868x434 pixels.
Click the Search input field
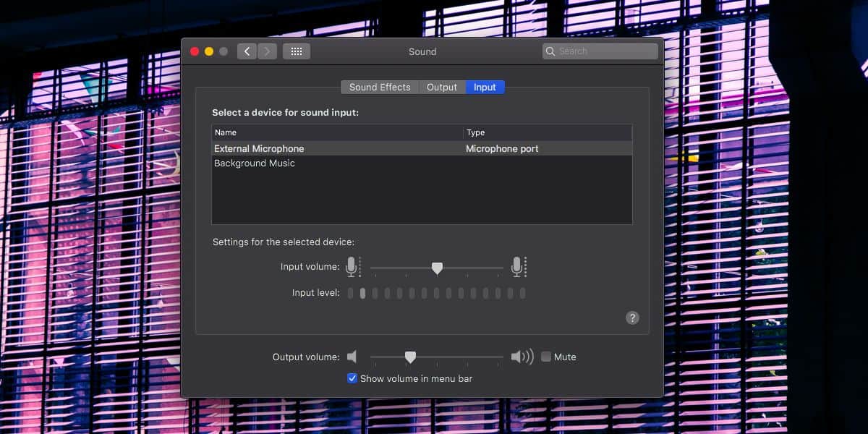click(x=600, y=51)
